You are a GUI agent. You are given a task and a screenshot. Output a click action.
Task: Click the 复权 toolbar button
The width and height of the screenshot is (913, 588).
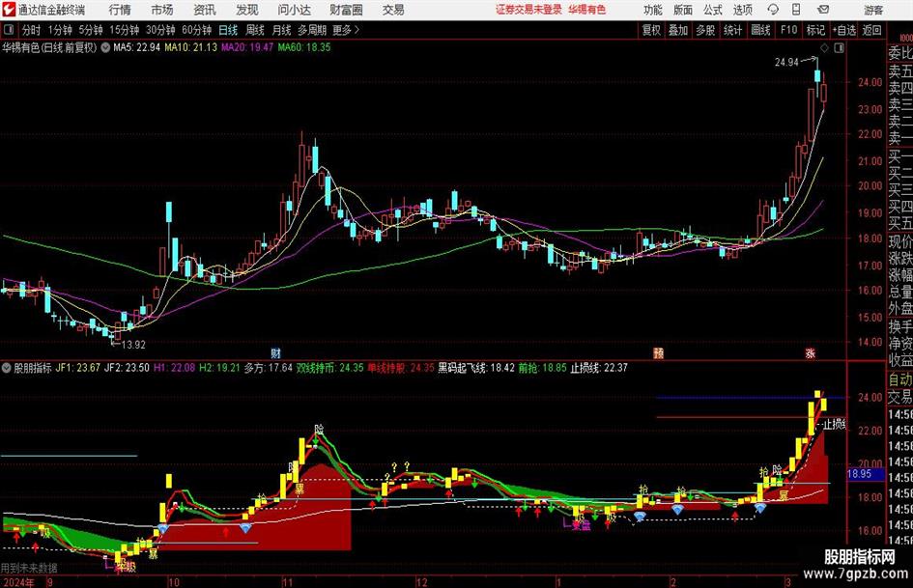651,30
